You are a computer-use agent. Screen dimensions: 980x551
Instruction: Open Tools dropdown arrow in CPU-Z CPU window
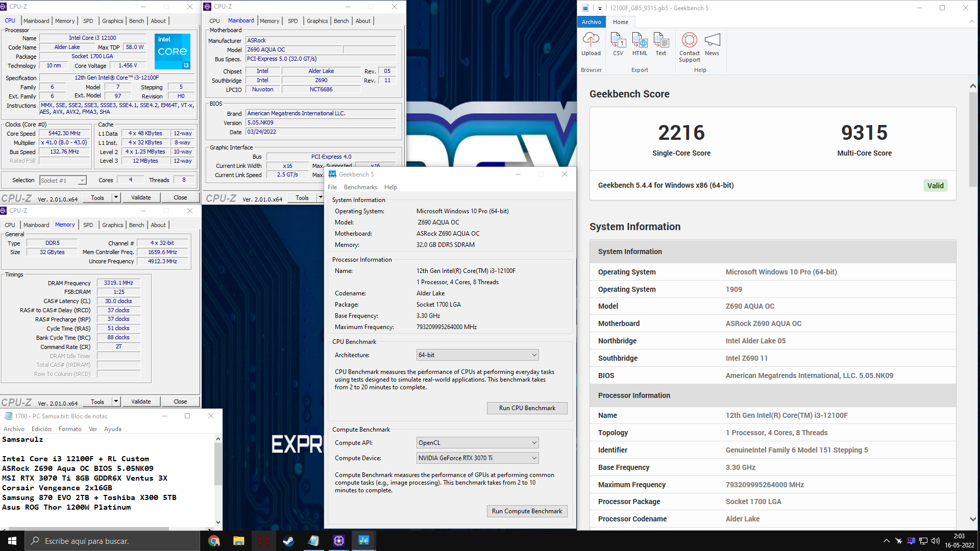[116, 197]
